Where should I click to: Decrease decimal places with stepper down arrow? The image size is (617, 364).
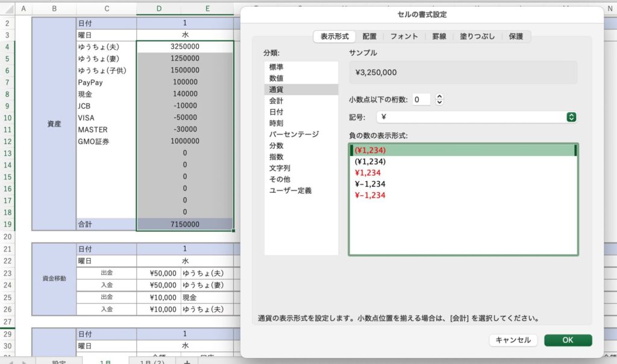pyautogui.click(x=439, y=102)
